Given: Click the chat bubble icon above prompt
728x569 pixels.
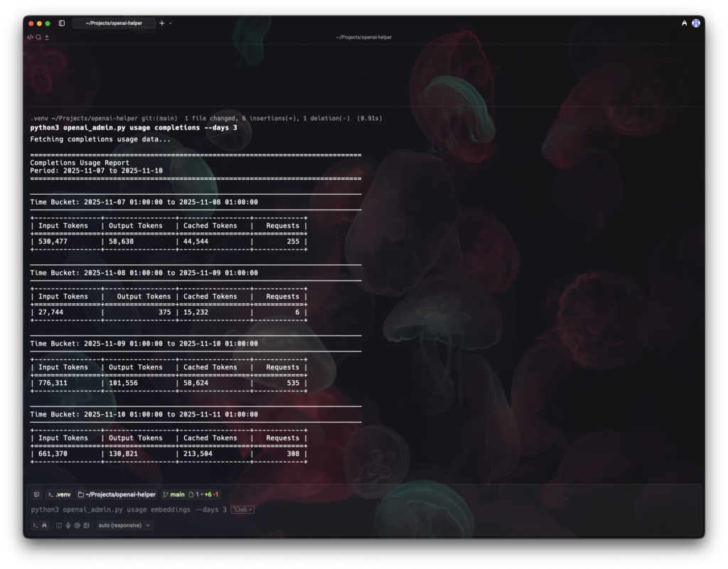Looking at the screenshot, I should click(x=36, y=494).
